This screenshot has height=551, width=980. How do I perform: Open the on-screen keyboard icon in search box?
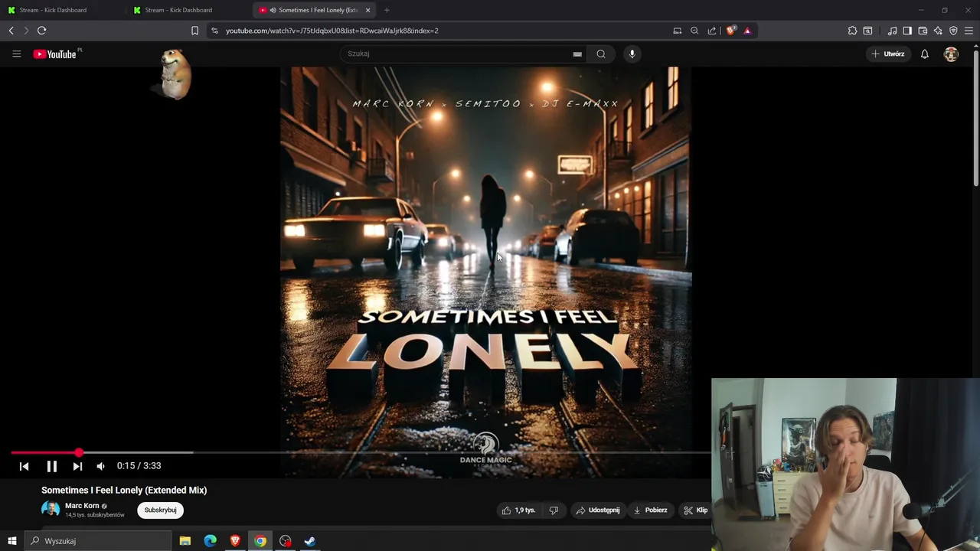(x=577, y=54)
